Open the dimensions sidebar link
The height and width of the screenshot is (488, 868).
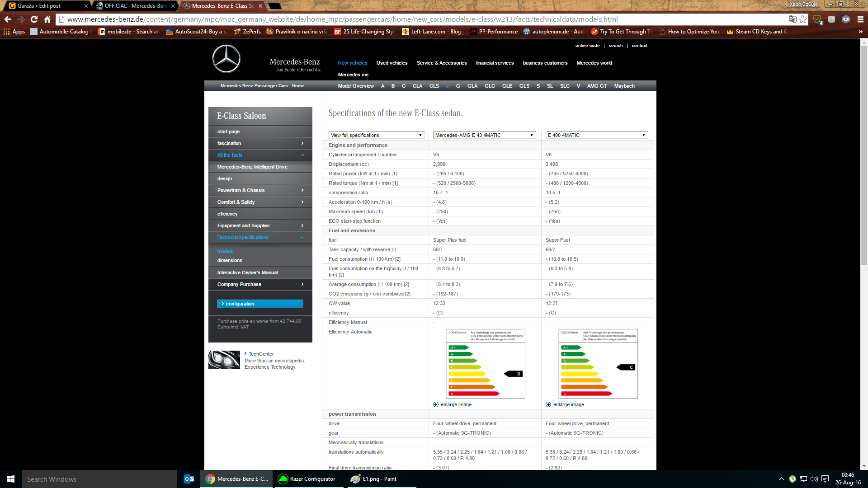pos(230,260)
